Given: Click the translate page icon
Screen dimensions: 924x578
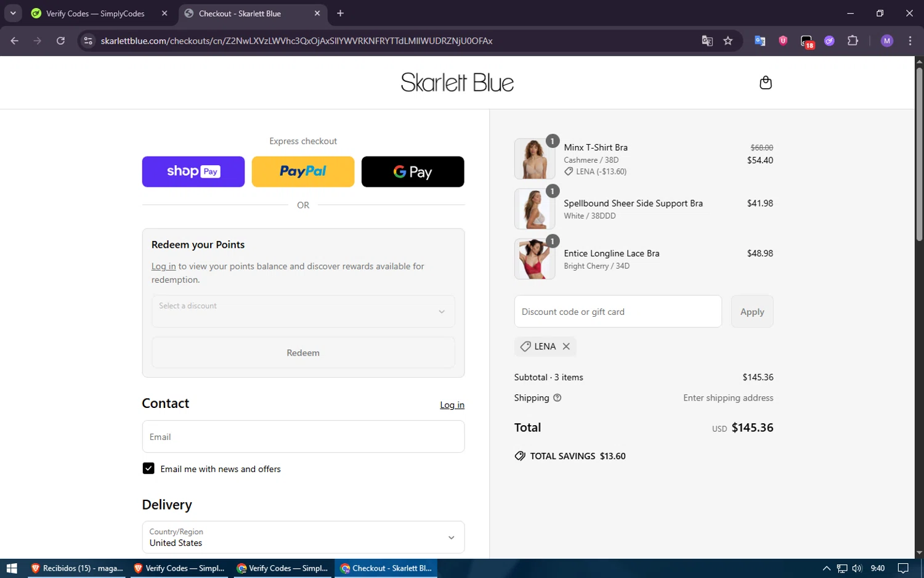Looking at the screenshot, I should pos(707,41).
